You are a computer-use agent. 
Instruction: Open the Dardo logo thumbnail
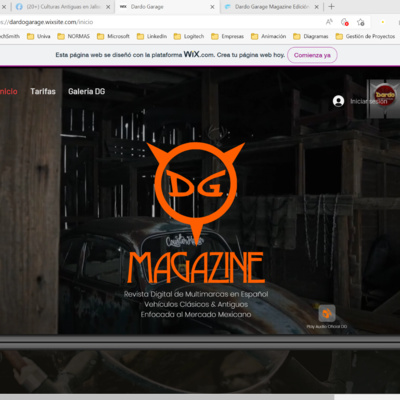pyautogui.click(x=384, y=98)
